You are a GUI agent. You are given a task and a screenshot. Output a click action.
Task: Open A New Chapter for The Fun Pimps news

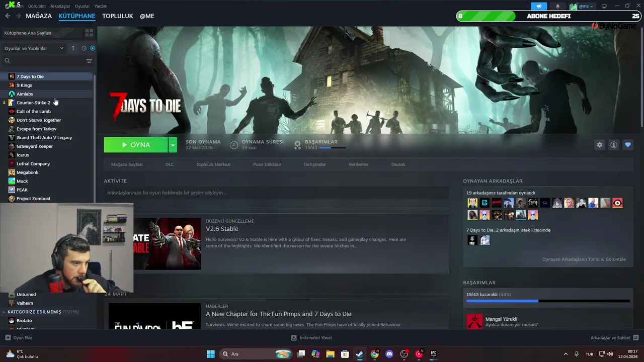click(x=278, y=314)
